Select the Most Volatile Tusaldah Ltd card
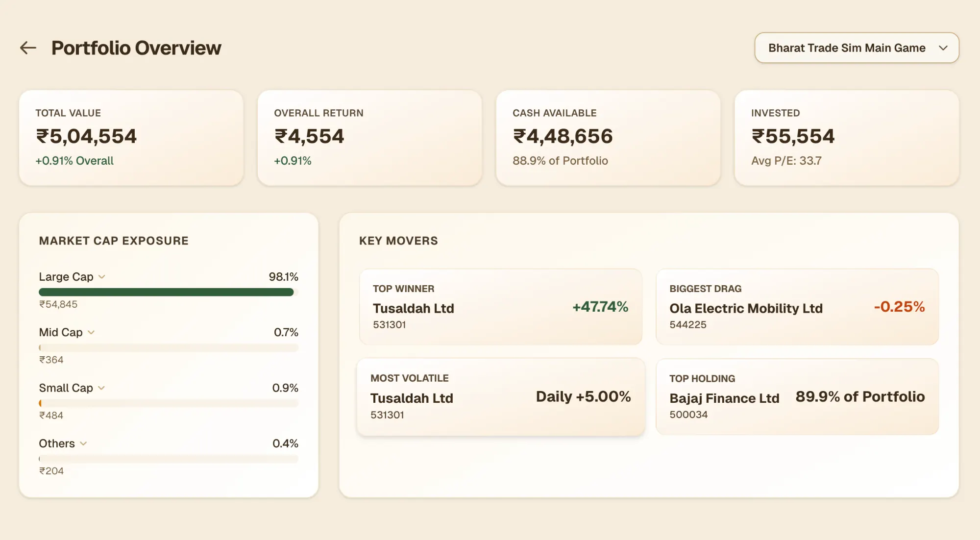This screenshot has height=540, width=980. [500, 397]
